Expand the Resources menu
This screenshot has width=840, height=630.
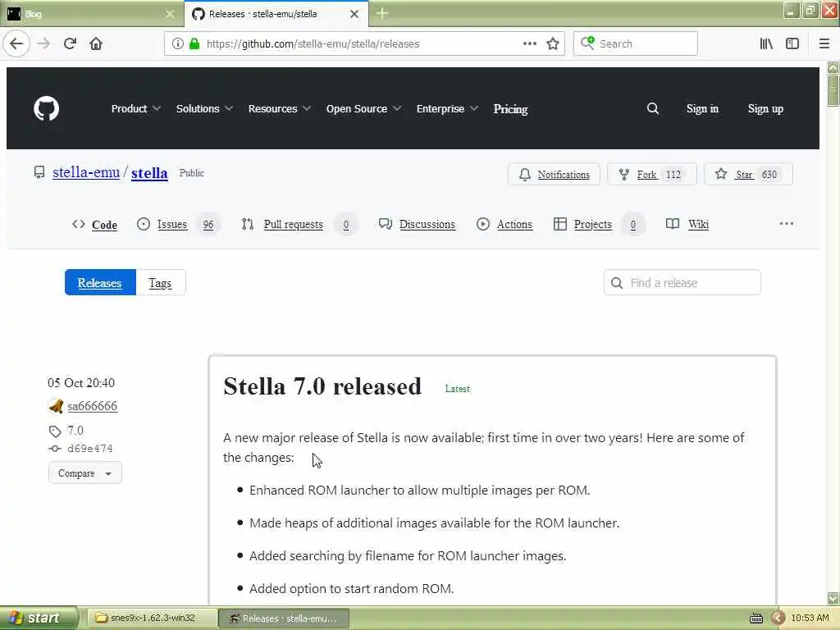coord(279,109)
